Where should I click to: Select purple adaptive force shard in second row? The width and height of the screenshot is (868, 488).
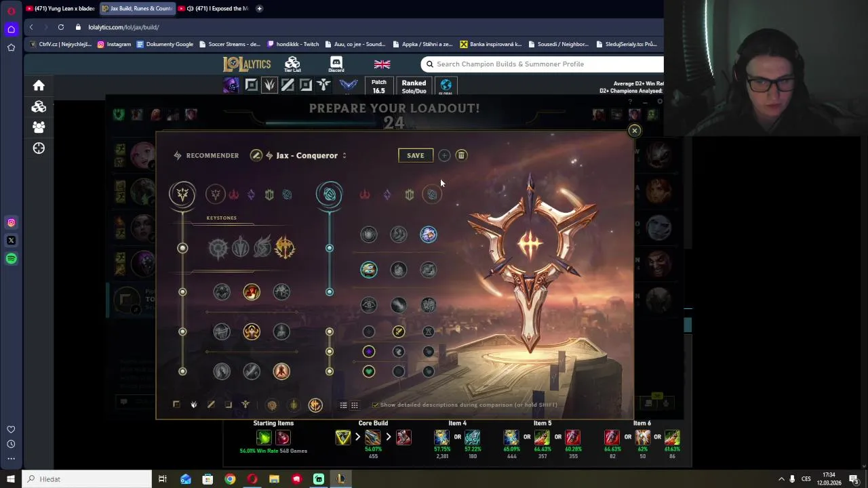coord(368,352)
